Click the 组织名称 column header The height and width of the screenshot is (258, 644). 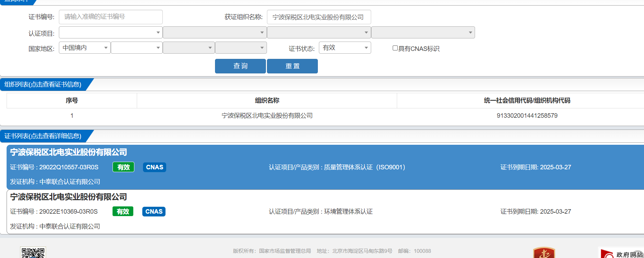[x=267, y=100]
